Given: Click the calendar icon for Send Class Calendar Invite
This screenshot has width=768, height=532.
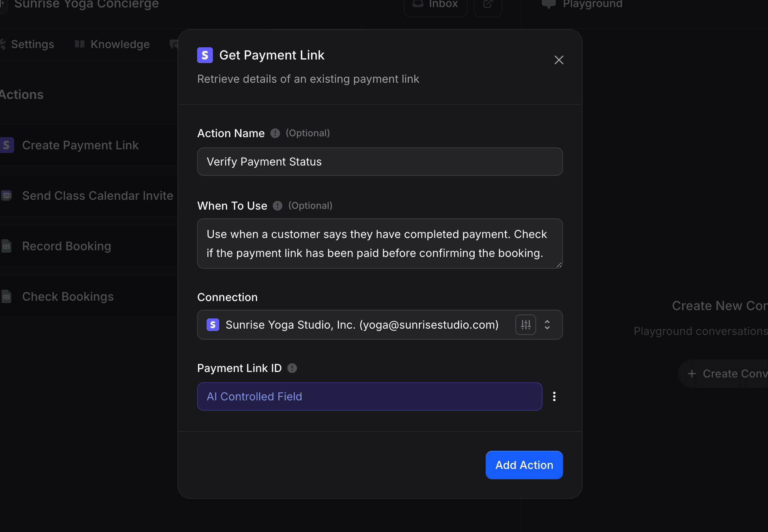Looking at the screenshot, I should (x=7, y=195).
